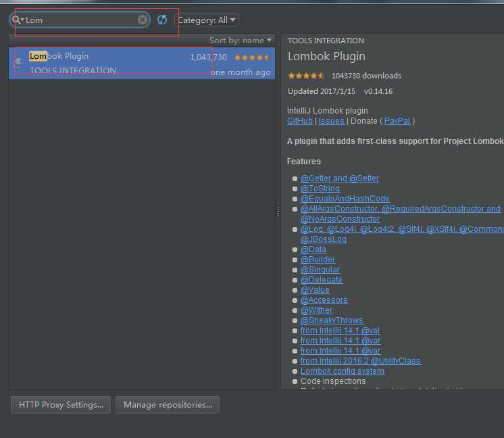
Task: Click the Features heading
Action: tap(304, 162)
